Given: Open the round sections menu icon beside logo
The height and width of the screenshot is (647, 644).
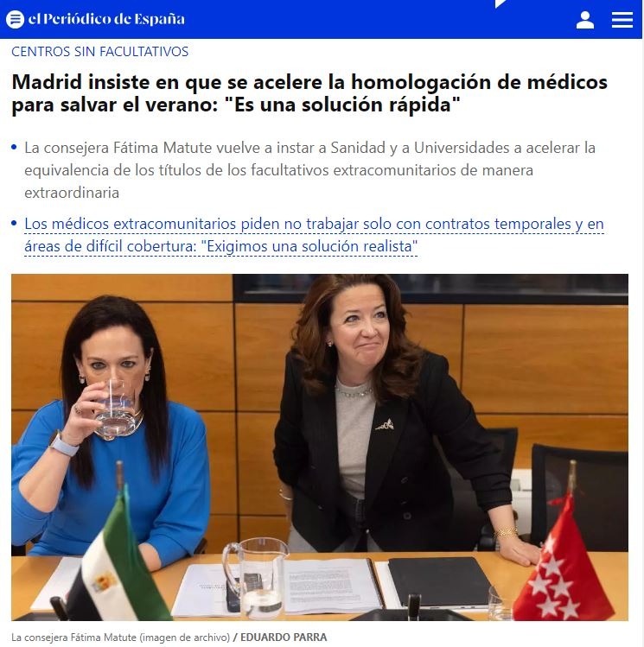Looking at the screenshot, I should 16,19.
